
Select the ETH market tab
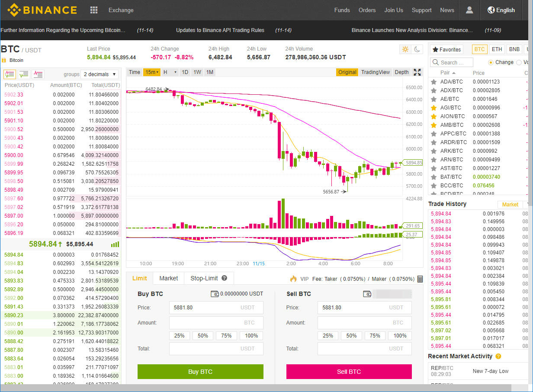coord(497,49)
